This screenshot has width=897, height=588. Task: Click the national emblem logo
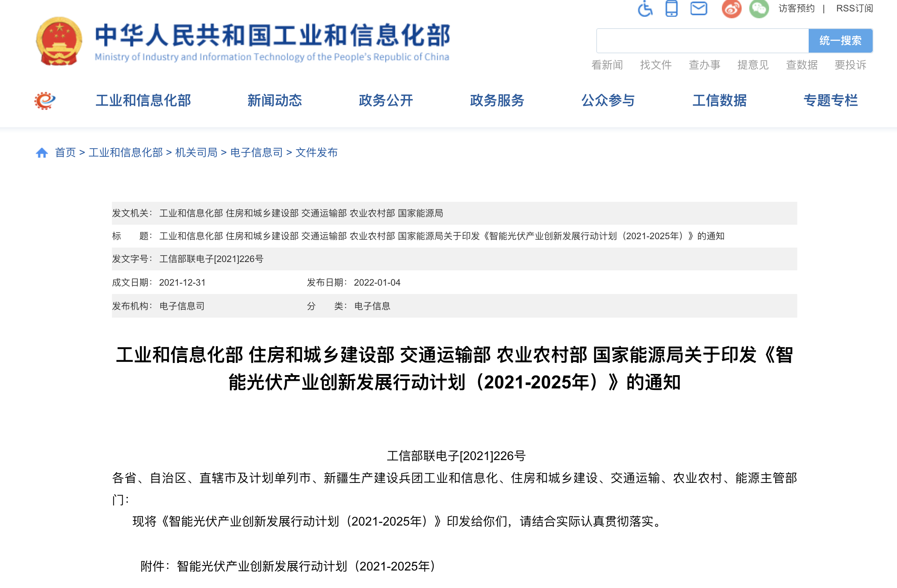(59, 41)
